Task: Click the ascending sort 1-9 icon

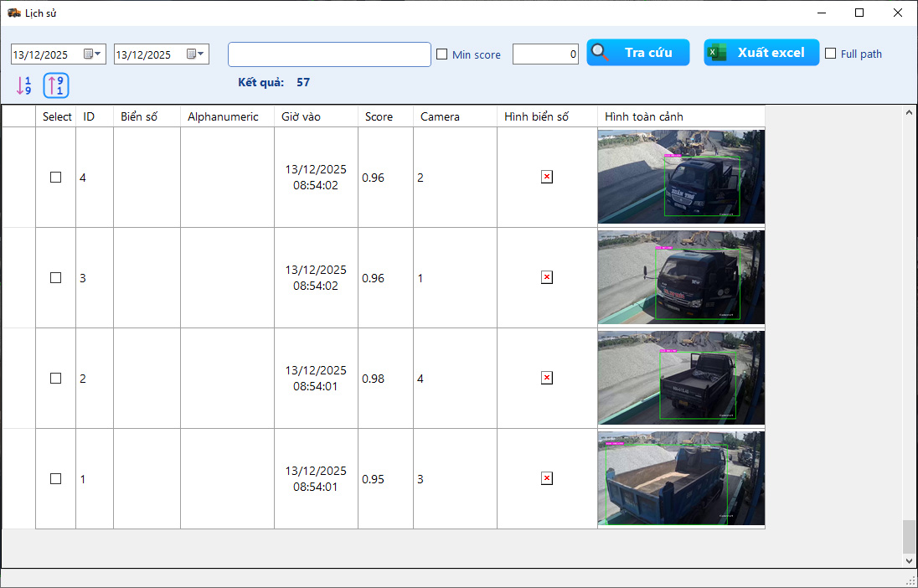Action: pos(23,85)
